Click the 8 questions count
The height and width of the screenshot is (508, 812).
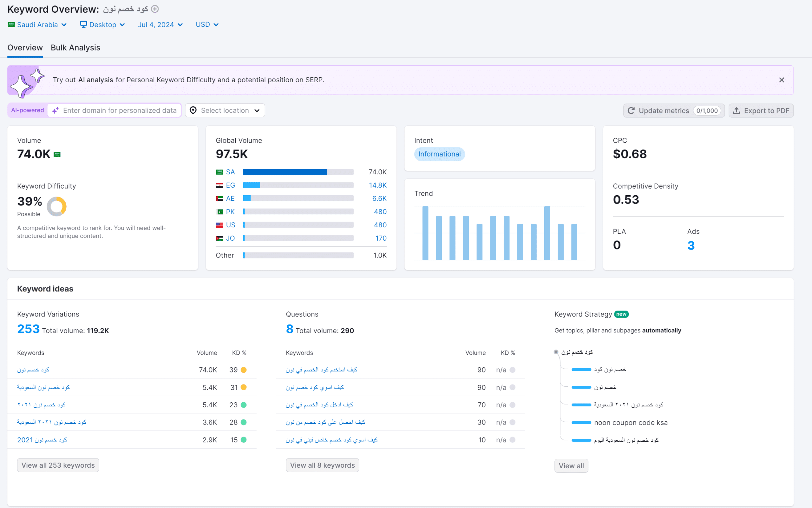(290, 329)
